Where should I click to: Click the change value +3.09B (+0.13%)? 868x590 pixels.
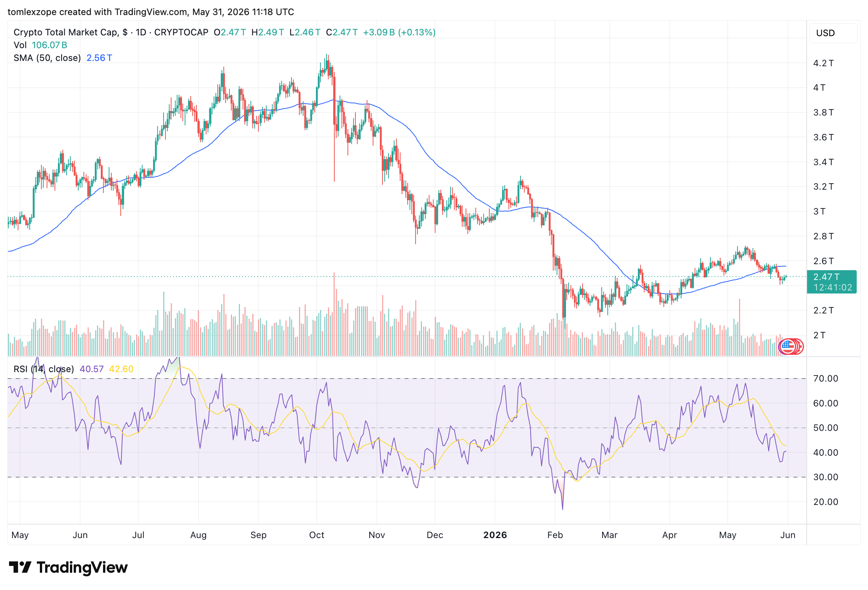[399, 32]
